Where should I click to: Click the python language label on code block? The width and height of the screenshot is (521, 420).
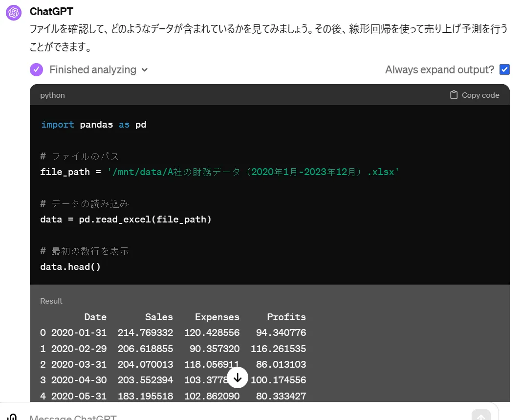[52, 95]
